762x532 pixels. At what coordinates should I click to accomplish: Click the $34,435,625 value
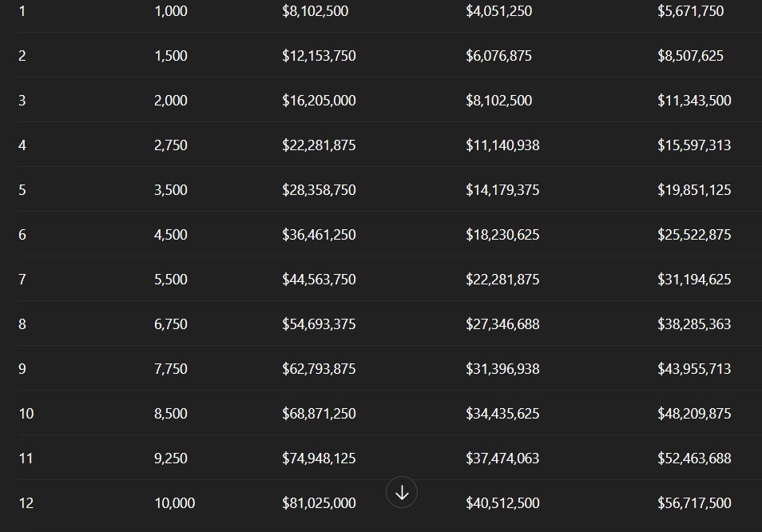click(502, 414)
